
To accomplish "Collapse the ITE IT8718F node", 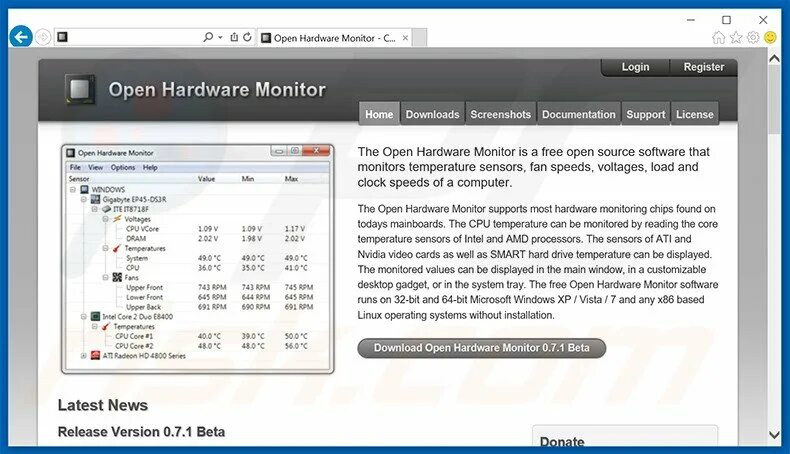I will 95,209.
